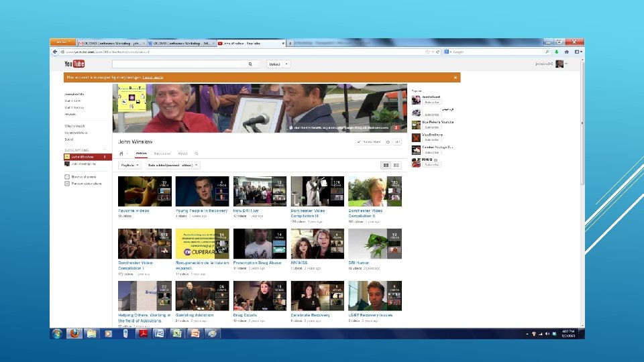The width and height of the screenshot is (644, 362).
Task: Open the Celebrate Recovery playlist thumbnail
Action: (317, 296)
